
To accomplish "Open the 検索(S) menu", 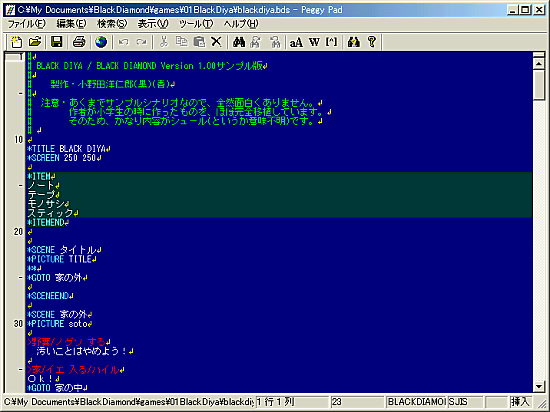I will point(112,24).
